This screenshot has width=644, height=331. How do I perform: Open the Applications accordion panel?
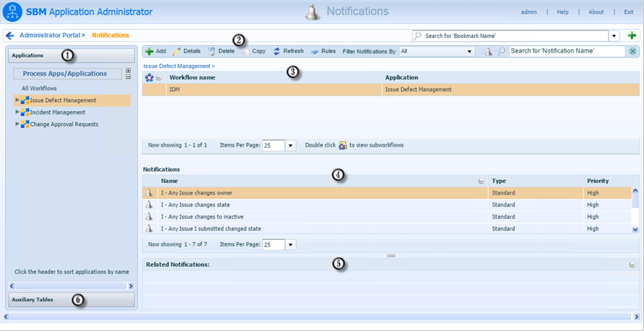coord(71,55)
